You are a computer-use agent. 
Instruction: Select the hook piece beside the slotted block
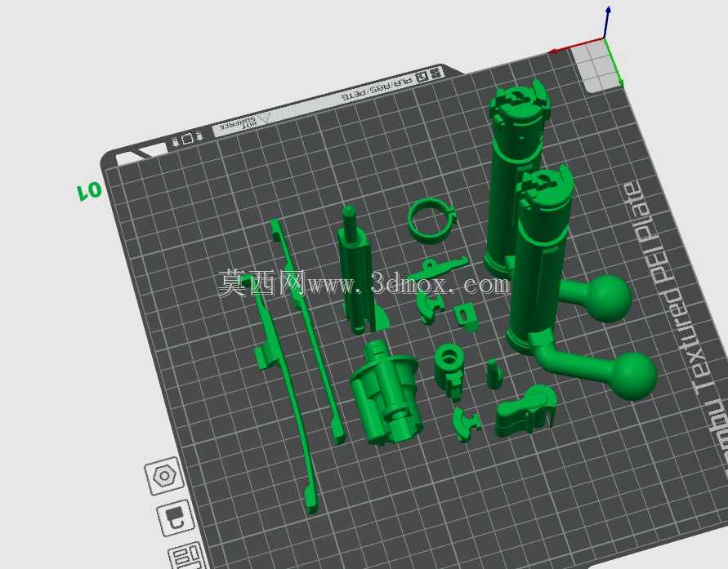click(x=431, y=307)
